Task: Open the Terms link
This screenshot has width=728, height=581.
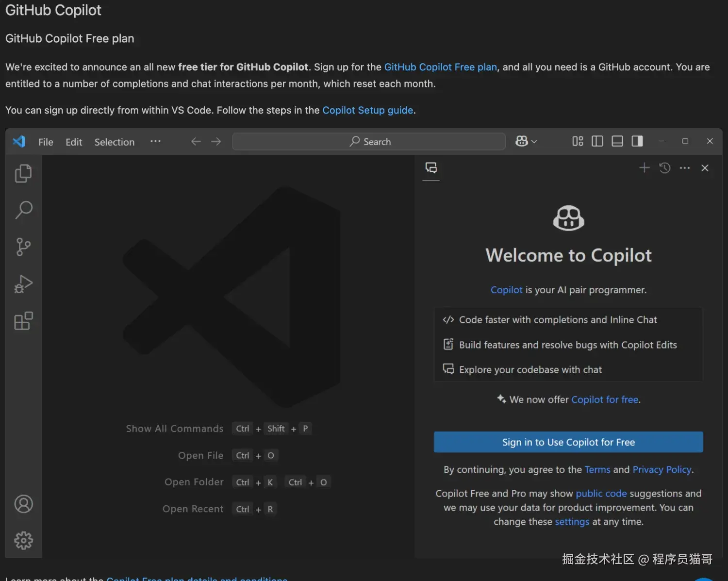Action: (597, 469)
